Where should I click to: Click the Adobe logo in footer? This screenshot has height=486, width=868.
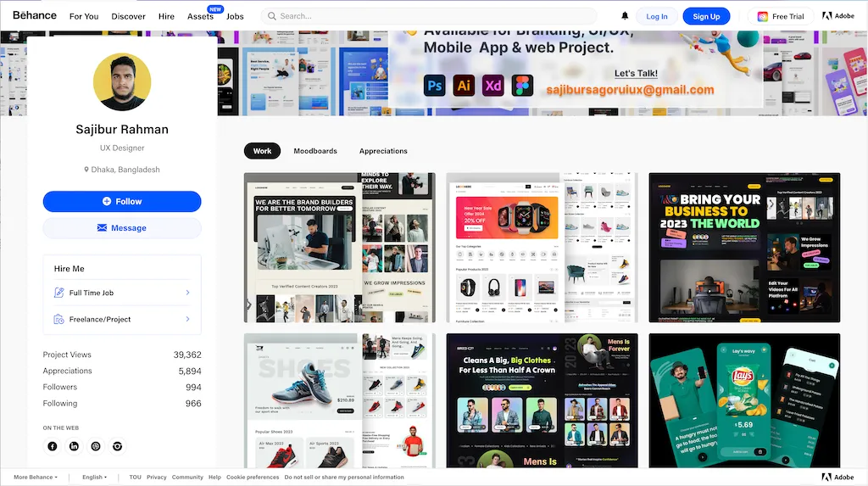coord(838,478)
